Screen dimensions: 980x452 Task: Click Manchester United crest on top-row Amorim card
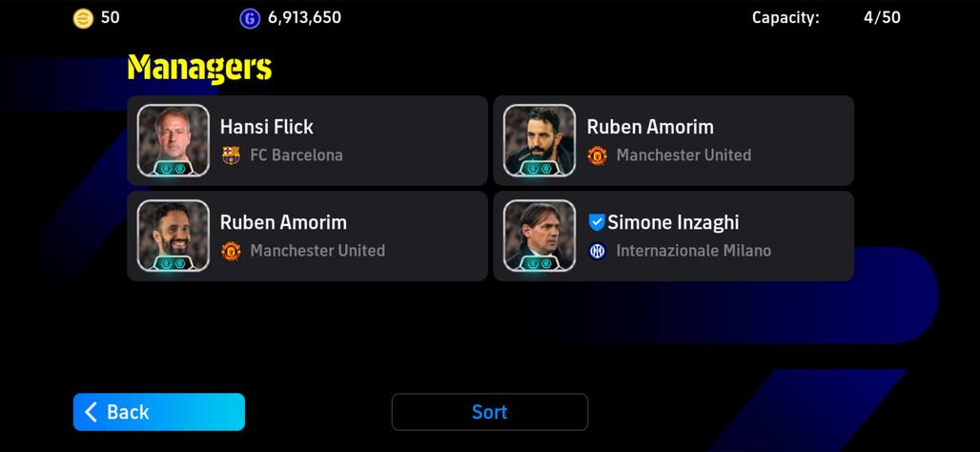coord(598,155)
